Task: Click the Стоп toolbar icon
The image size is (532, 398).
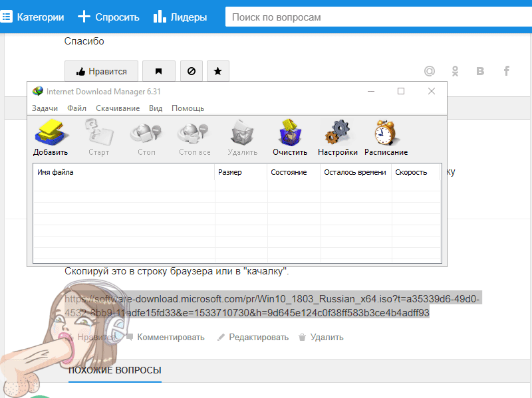Action: 146,137
